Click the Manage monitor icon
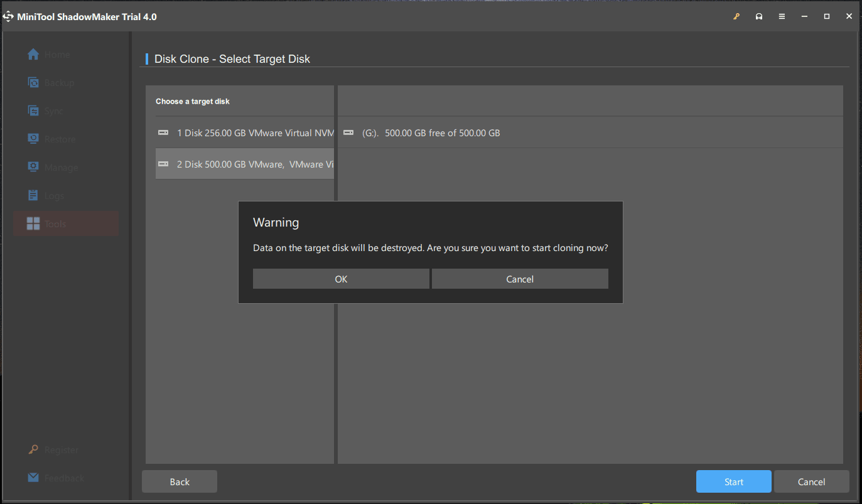862x504 pixels. (34, 167)
